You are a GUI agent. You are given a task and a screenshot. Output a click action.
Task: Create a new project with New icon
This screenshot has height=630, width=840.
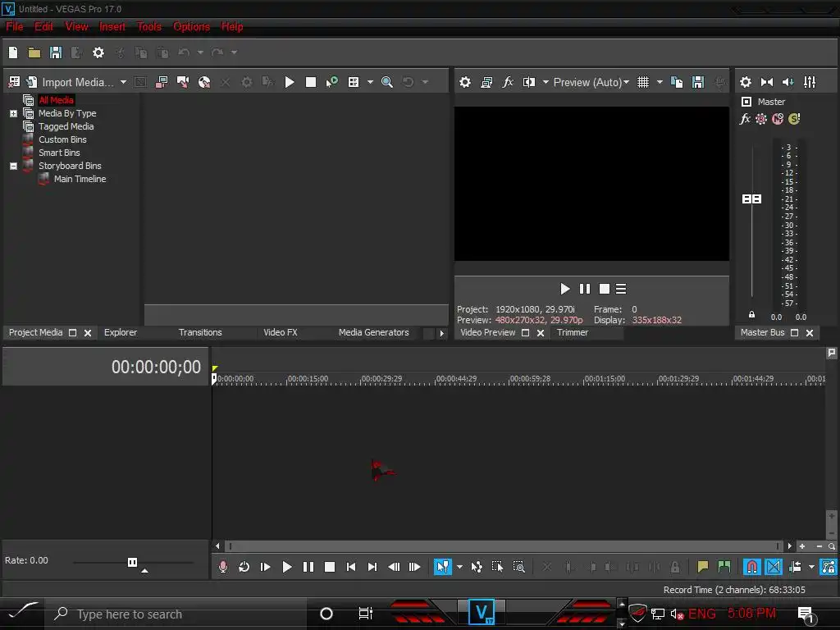(x=13, y=52)
